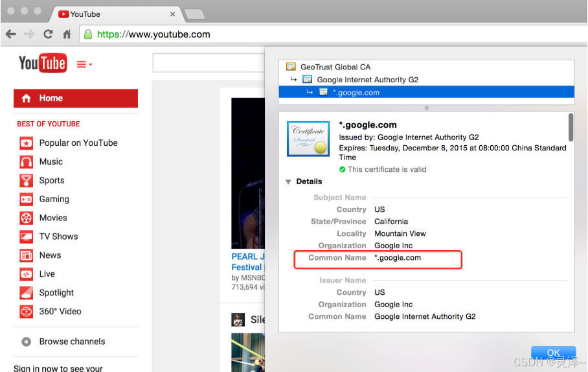This screenshot has height=372, width=588.
Task: Select the *.google.com row in the chain
Action: (426, 92)
